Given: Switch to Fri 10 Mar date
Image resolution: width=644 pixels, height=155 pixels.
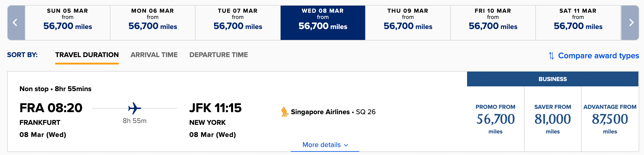Looking at the screenshot, I should pyautogui.click(x=493, y=22).
